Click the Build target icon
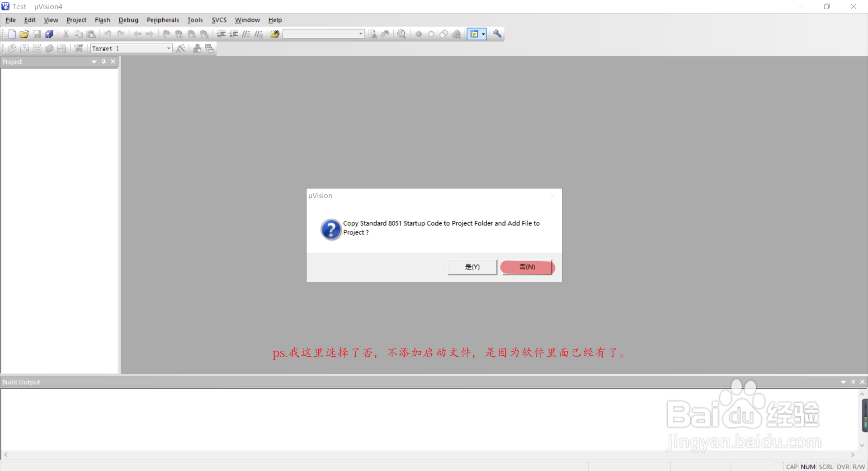 (25, 48)
